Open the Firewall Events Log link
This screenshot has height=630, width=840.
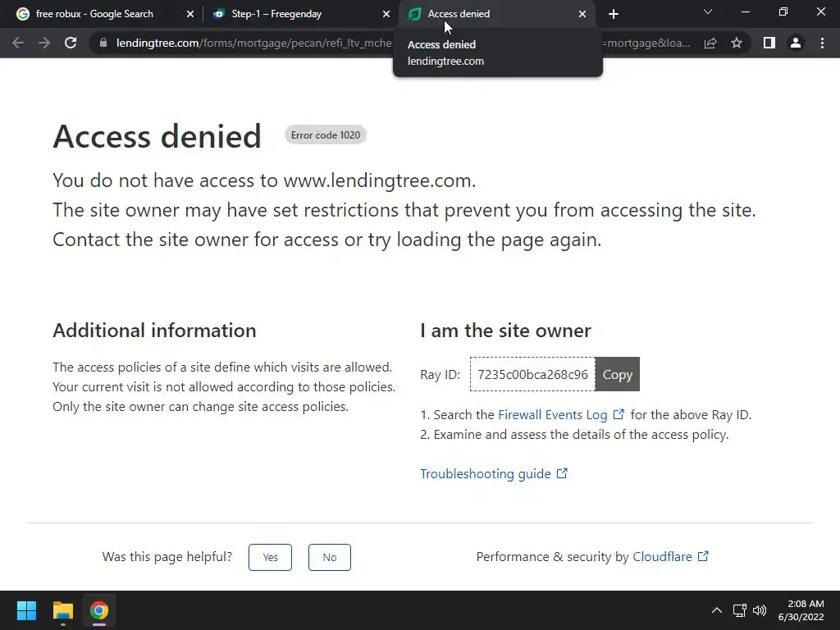tap(553, 415)
